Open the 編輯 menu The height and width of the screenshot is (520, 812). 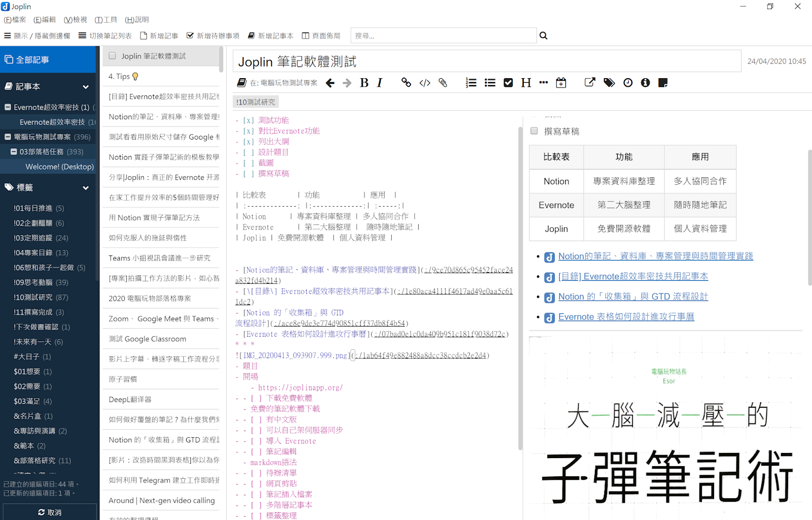[45, 20]
